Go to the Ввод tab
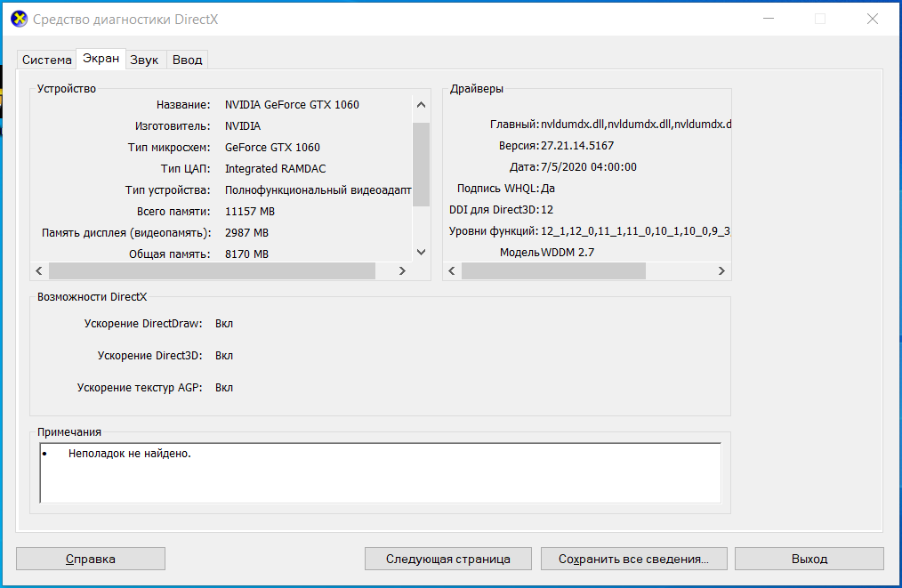This screenshot has width=902, height=588. pos(188,60)
